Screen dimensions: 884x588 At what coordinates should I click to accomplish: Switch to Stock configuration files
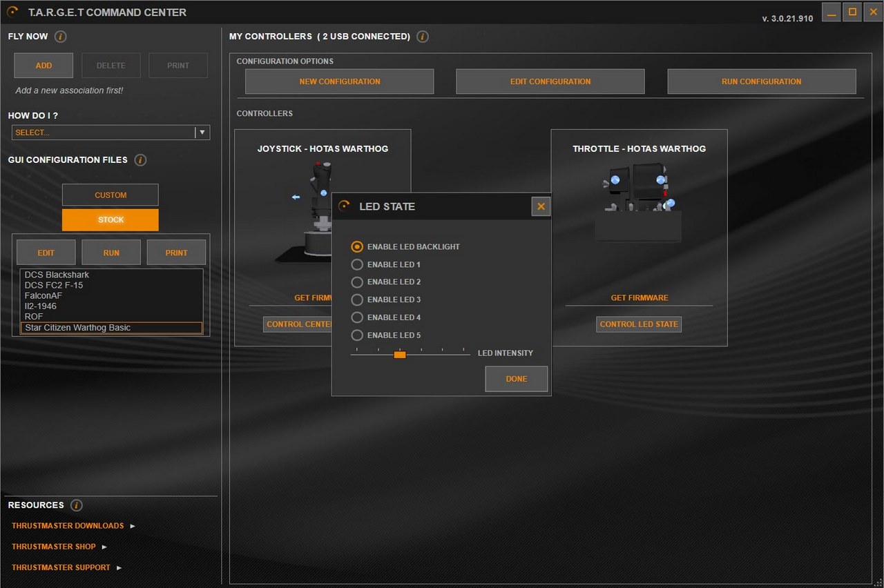pyautogui.click(x=110, y=219)
